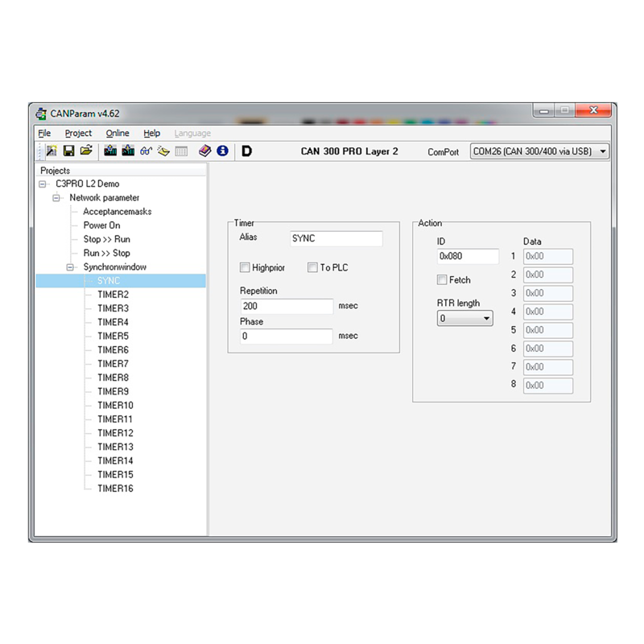
Task: Click Data byte 6 field
Action: (x=548, y=349)
